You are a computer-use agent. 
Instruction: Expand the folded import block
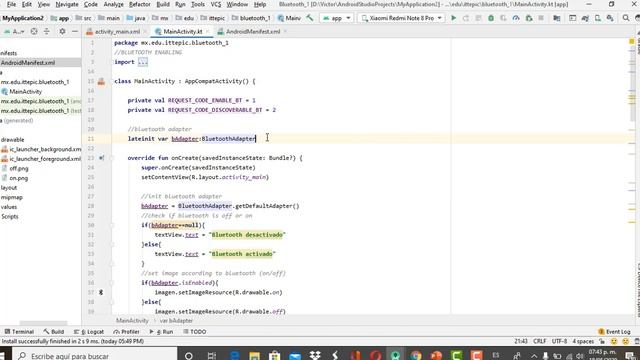pos(142,62)
